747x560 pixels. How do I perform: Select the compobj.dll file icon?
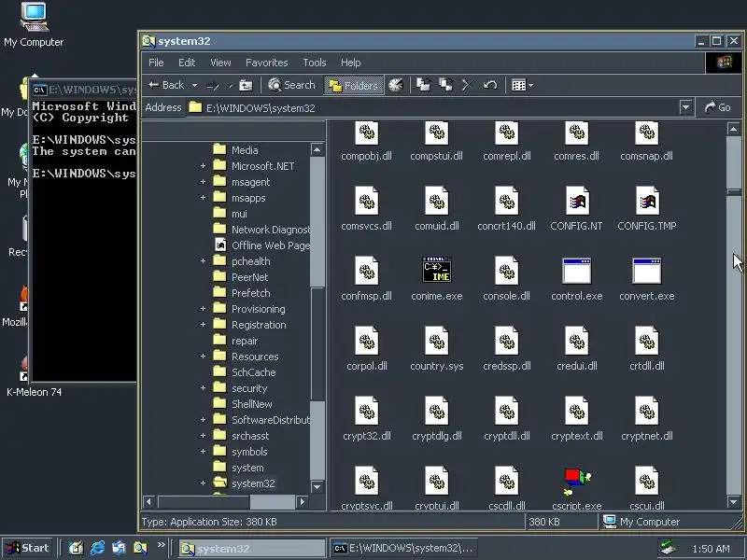tap(366, 133)
